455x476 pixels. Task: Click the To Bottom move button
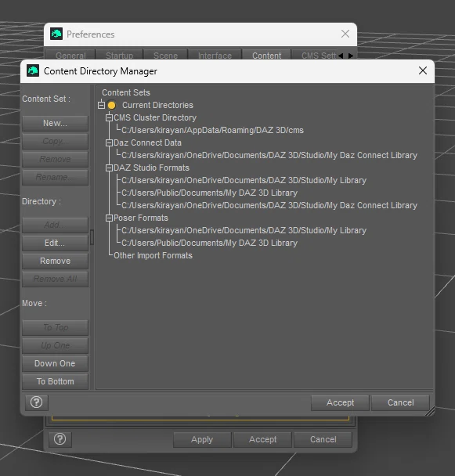(55, 381)
